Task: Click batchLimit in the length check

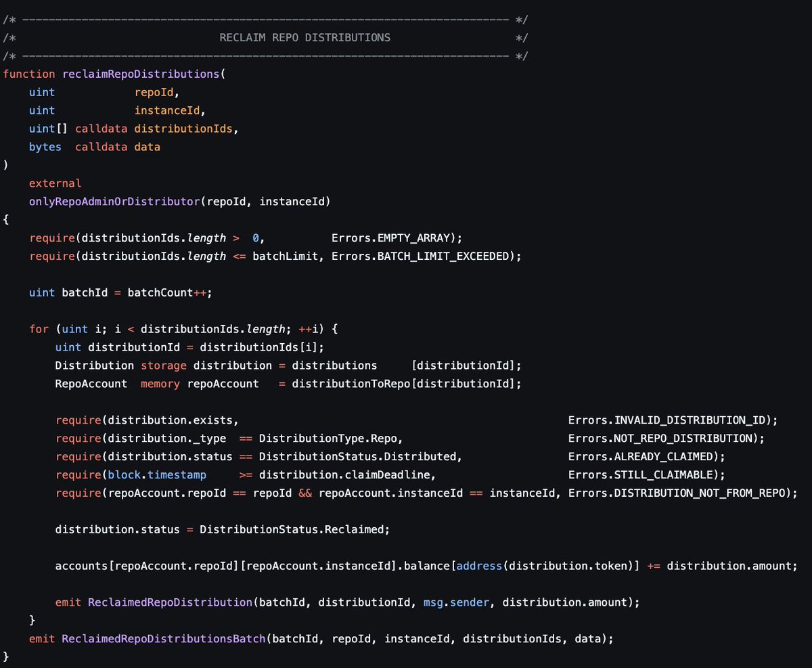Action: [x=286, y=257]
